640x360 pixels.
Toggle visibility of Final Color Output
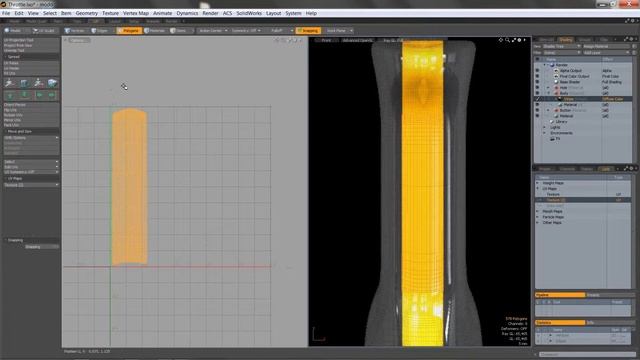tap(537, 76)
